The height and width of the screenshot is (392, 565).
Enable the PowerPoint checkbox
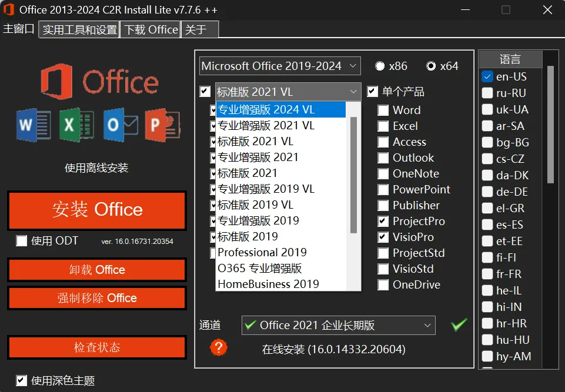point(383,189)
